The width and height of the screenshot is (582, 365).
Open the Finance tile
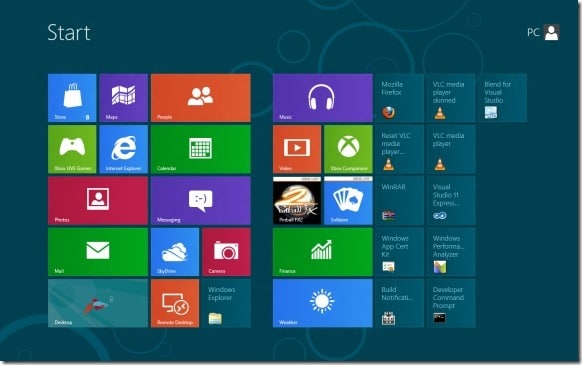click(323, 252)
